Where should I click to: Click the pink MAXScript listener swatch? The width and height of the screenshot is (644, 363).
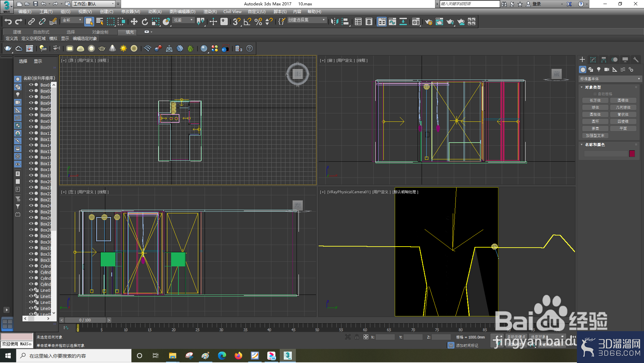click(x=17, y=337)
